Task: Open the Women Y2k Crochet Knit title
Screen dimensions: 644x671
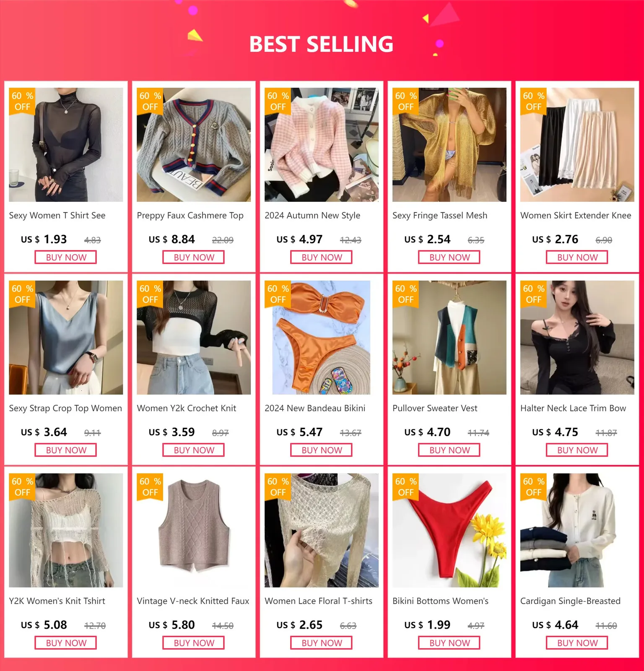Action: click(187, 408)
